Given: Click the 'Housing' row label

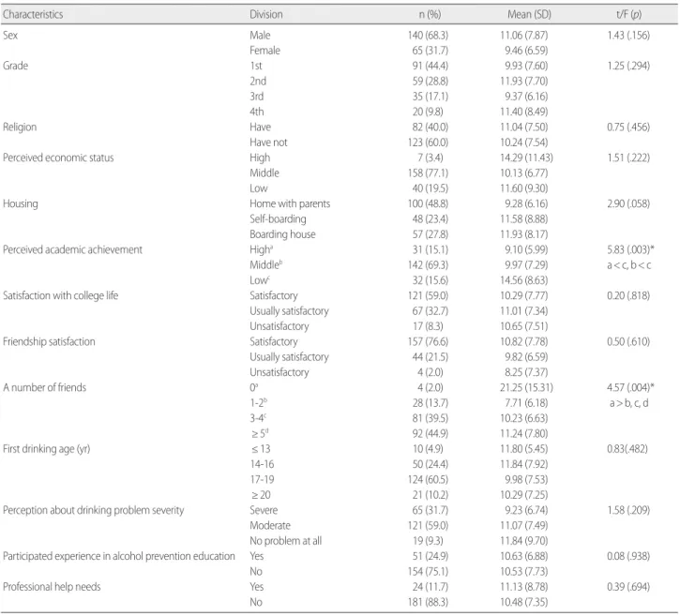Looking at the screenshot, I should (x=21, y=203).
